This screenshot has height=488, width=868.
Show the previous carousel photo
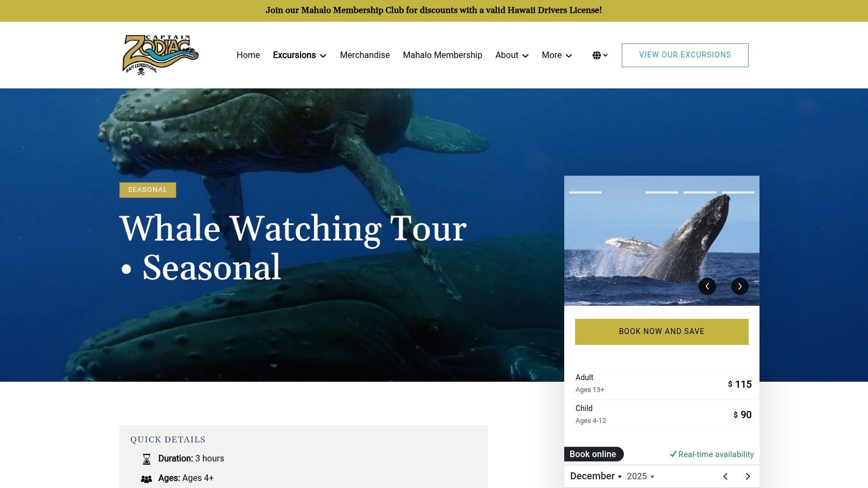[707, 286]
